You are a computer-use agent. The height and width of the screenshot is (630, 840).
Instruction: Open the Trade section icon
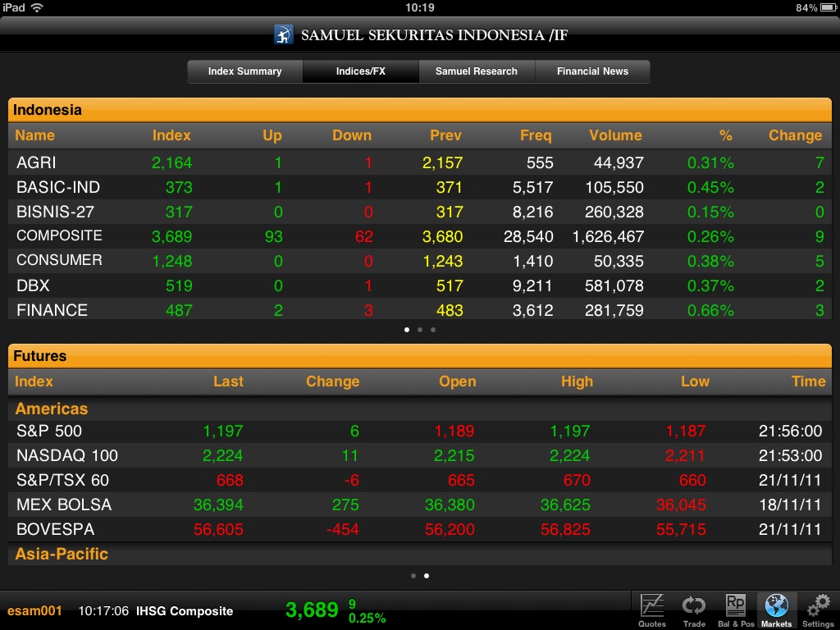point(694,610)
